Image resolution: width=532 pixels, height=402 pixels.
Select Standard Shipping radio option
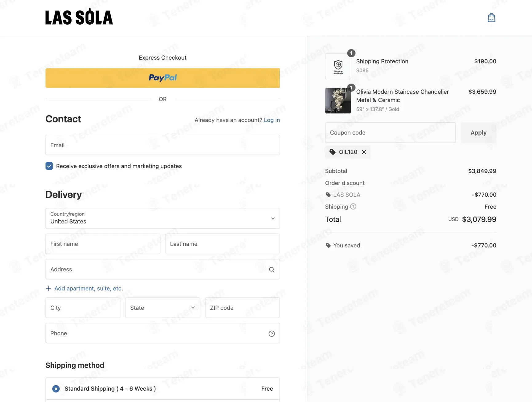click(x=56, y=389)
